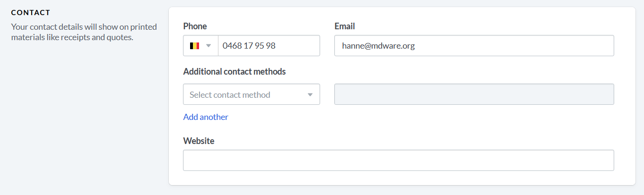Focus the Website text field
The image size is (644, 195).
coord(399,161)
